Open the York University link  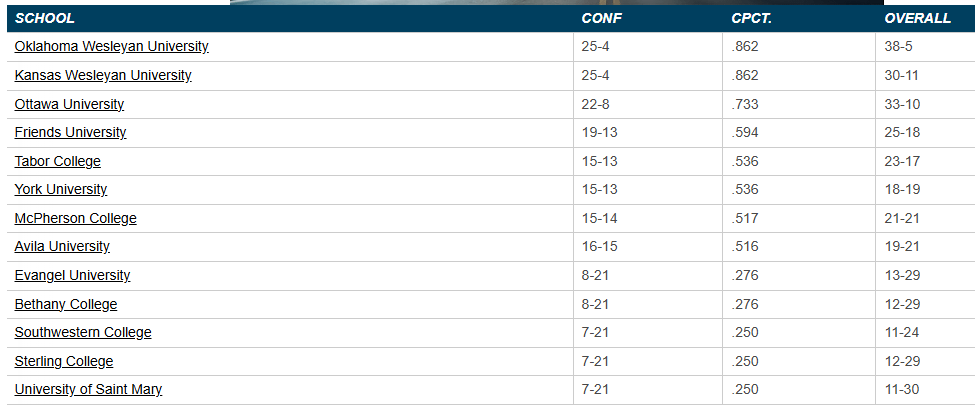[x=61, y=190]
